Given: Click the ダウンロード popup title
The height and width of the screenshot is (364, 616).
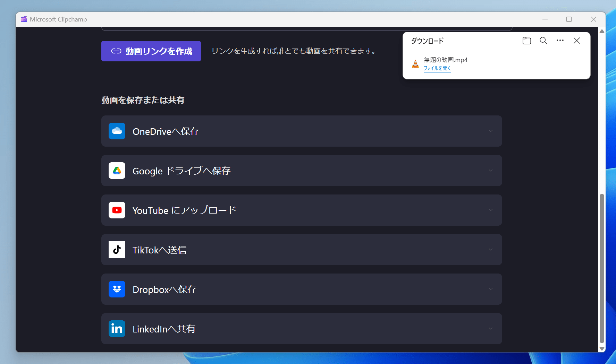Looking at the screenshot, I should click(x=428, y=41).
